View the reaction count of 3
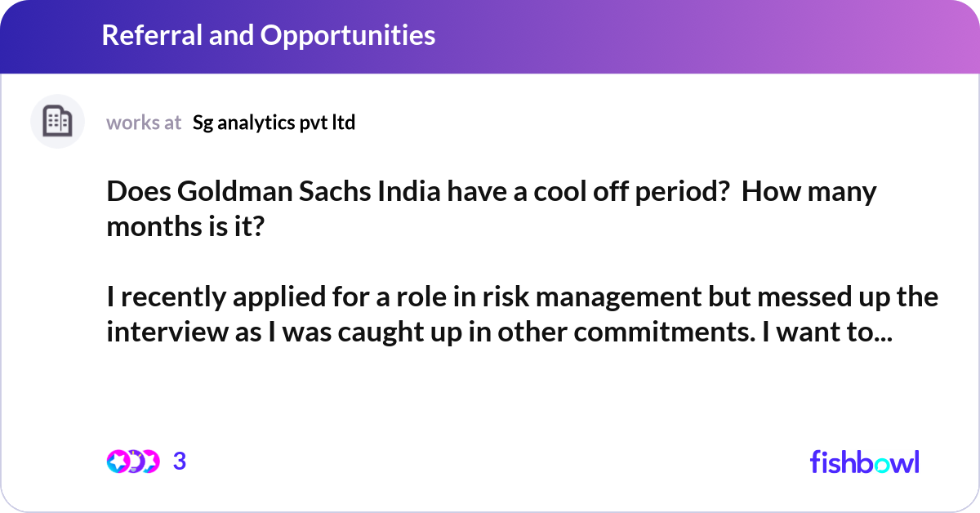980x513 pixels. click(x=180, y=462)
